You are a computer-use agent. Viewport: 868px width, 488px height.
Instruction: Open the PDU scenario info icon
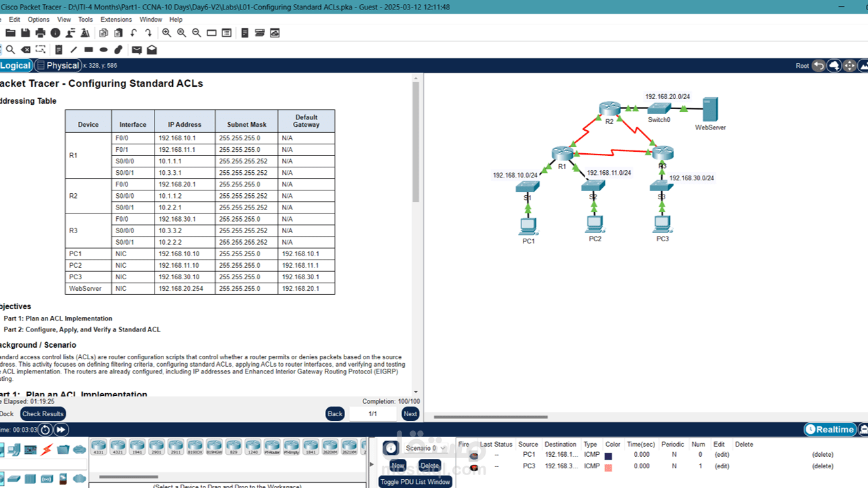(391, 448)
